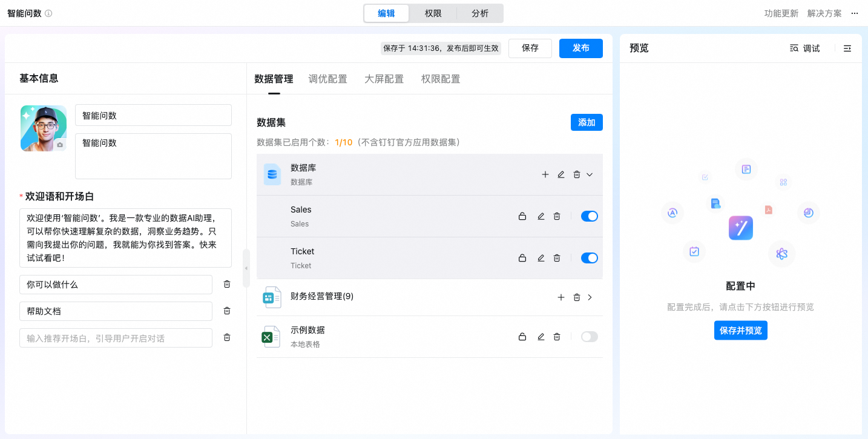868x439 pixels.
Task: Delete the Ticket table
Action: coord(557,258)
